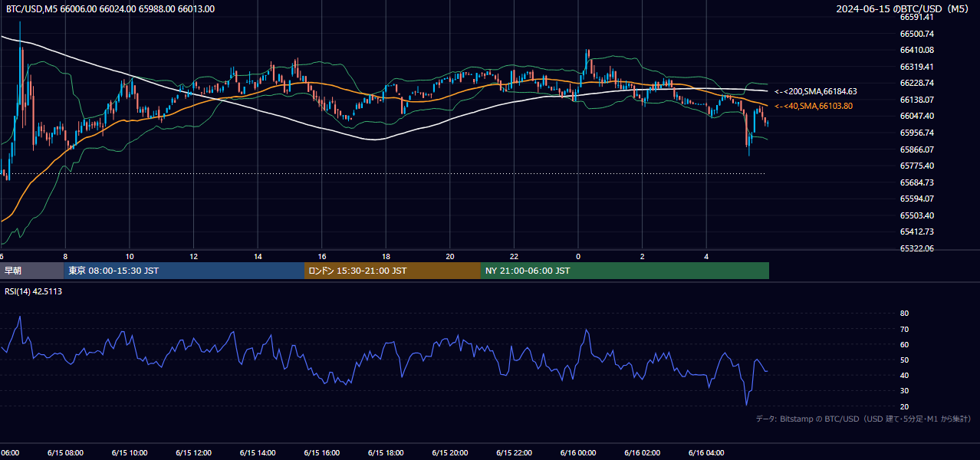Click price axis value 66138.07
The height and width of the screenshot is (460, 980).
[916, 100]
